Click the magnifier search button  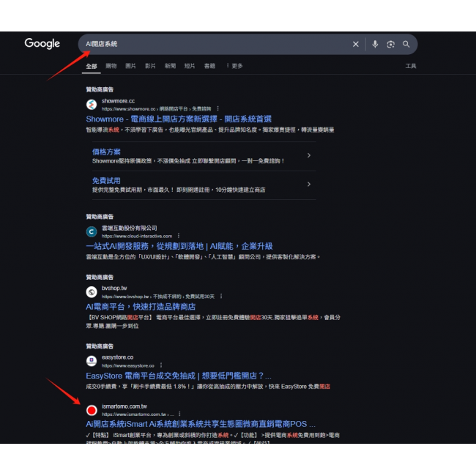click(406, 44)
